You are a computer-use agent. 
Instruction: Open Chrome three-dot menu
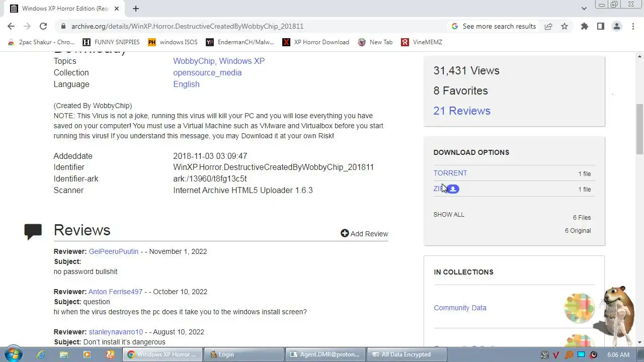click(x=633, y=26)
